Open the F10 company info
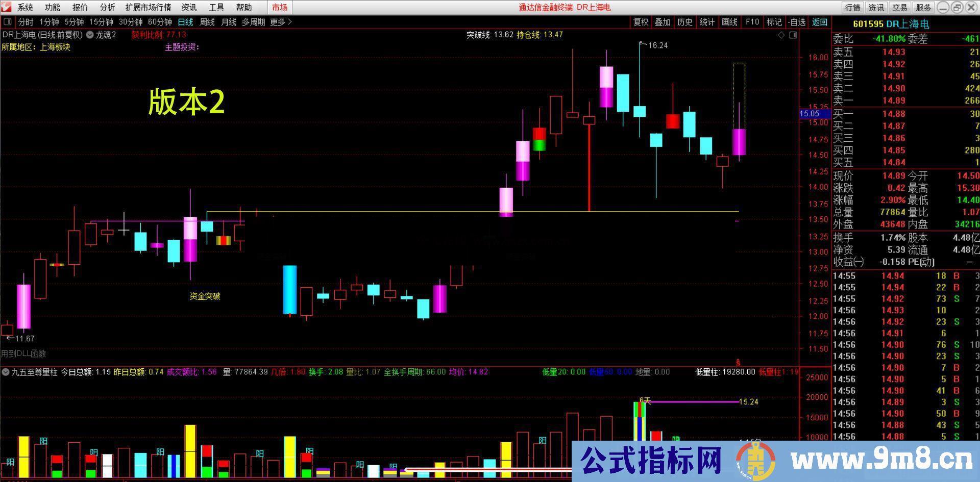This screenshot has height=482, width=980. tap(752, 22)
